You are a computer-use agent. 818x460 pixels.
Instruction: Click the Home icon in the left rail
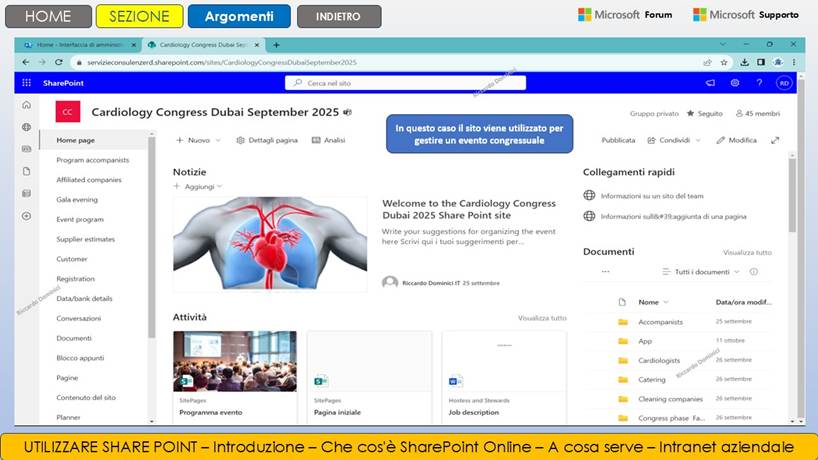coord(27,105)
